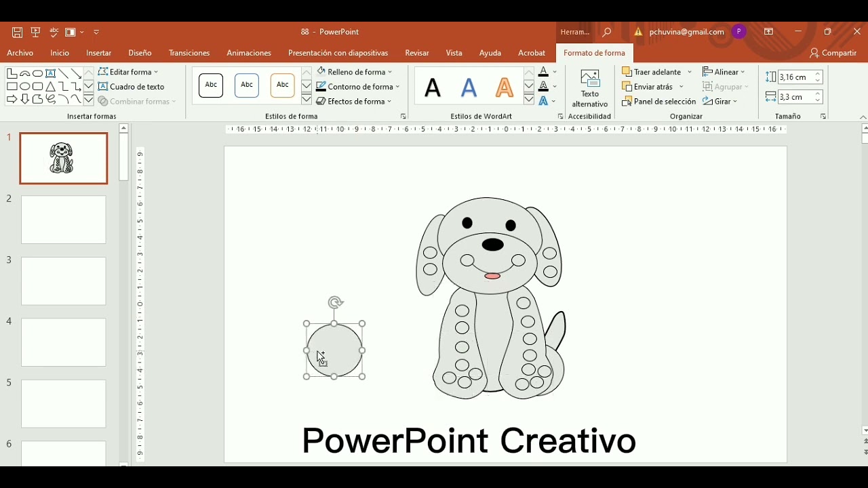The width and height of the screenshot is (868, 488).
Task: Switch to the Revisar tab
Action: pos(417,53)
